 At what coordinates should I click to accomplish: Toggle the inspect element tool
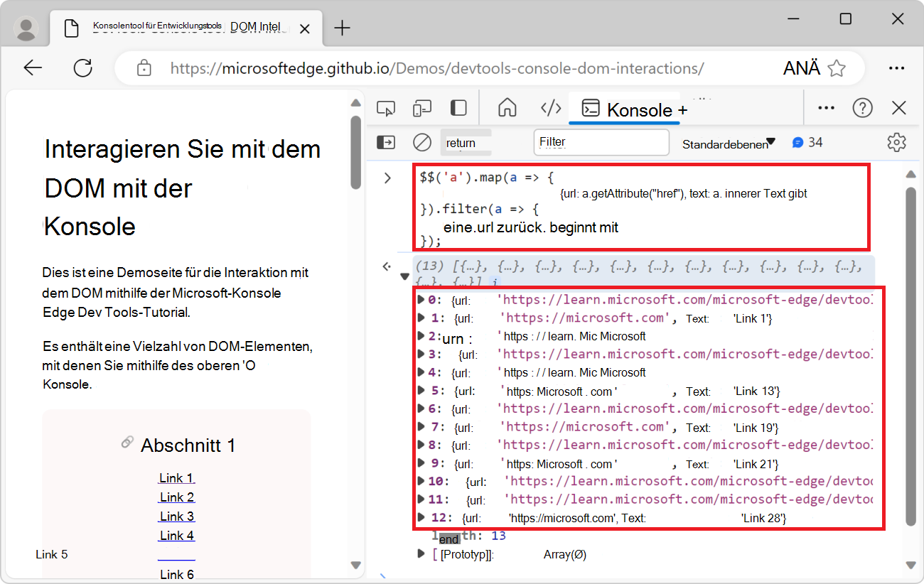[386, 107]
